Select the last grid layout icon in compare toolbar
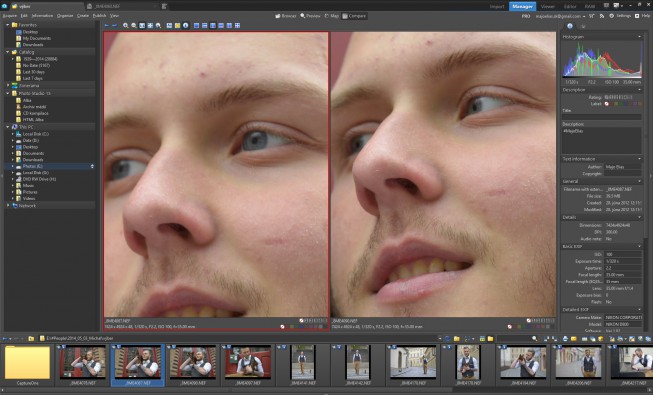The width and height of the screenshot is (653, 395). [x=237, y=25]
